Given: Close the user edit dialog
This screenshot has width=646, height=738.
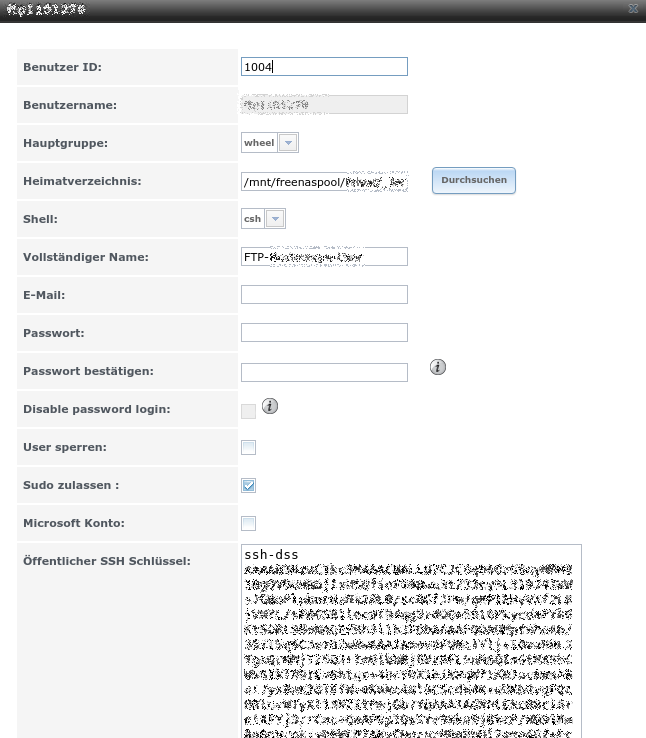Looking at the screenshot, I should click(x=633, y=8).
